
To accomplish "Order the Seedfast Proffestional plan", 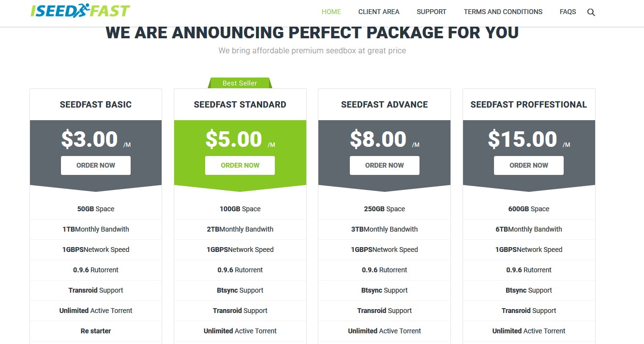I will point(529,165).
